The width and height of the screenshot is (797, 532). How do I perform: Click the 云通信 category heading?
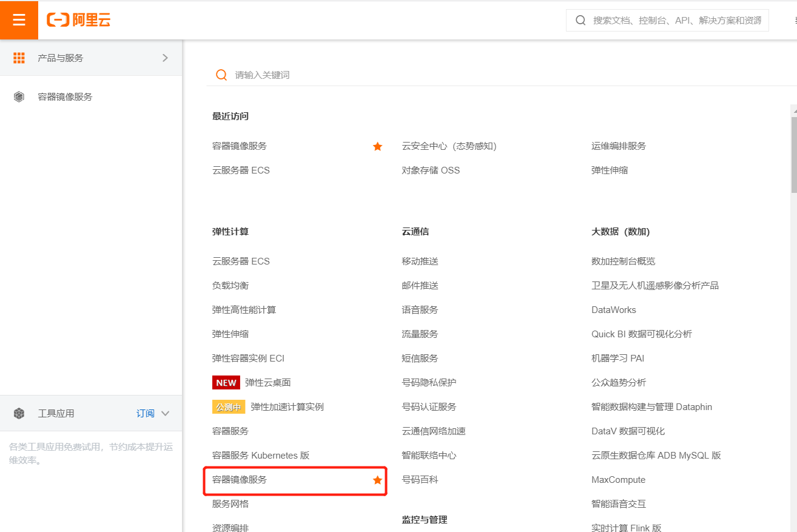tap(415, 232)
